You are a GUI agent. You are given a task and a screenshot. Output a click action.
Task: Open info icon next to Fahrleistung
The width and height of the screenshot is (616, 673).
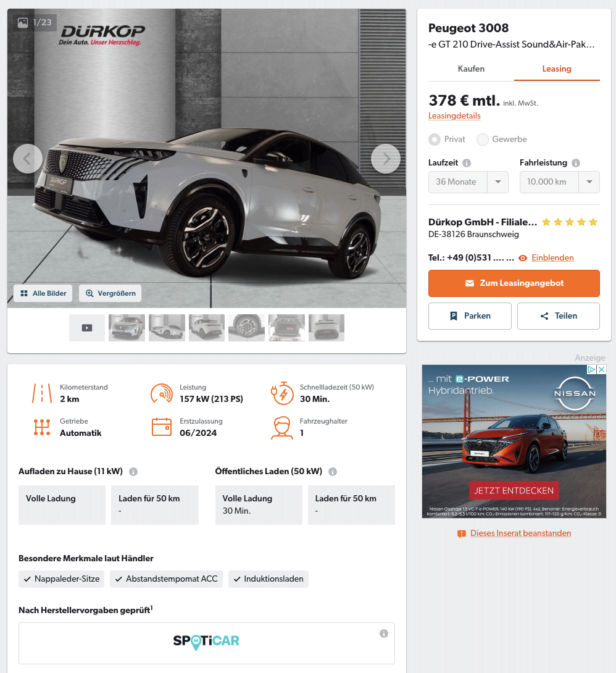pyautogui.click(x=576, y=163)
